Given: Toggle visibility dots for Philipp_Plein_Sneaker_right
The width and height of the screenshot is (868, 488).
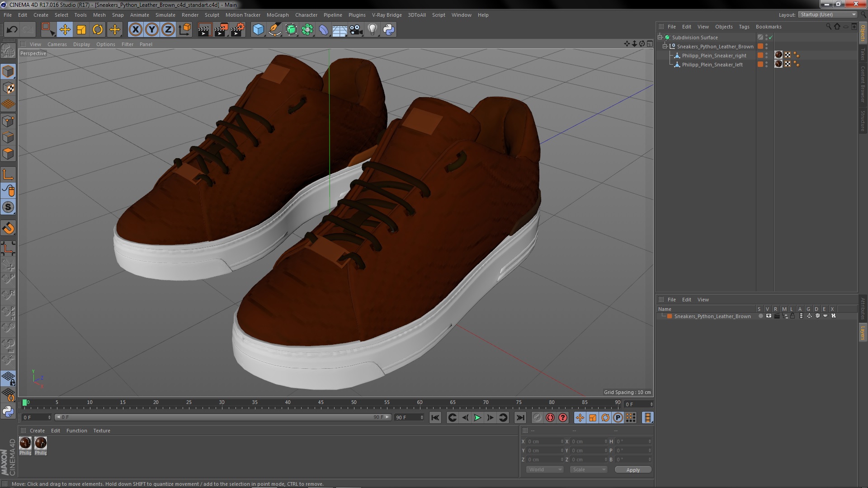Looking at the screenshot, I should point(766,56).
